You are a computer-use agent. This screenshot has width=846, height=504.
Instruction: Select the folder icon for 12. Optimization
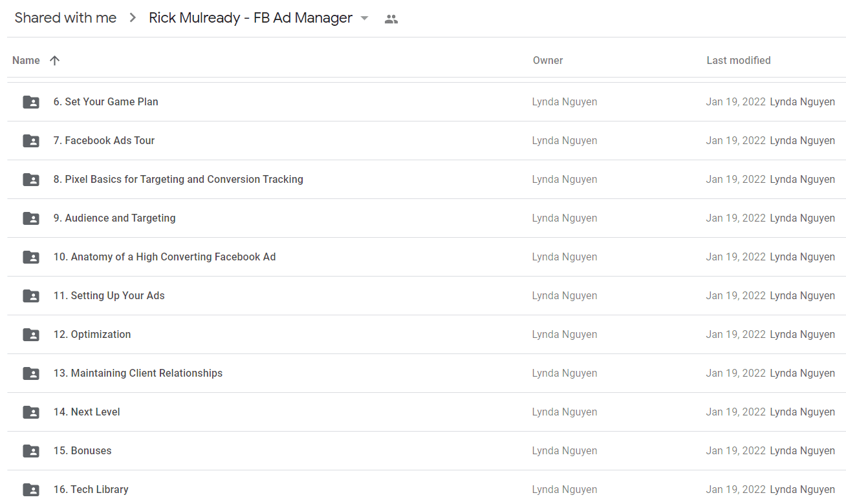click(x=31, y=335)
